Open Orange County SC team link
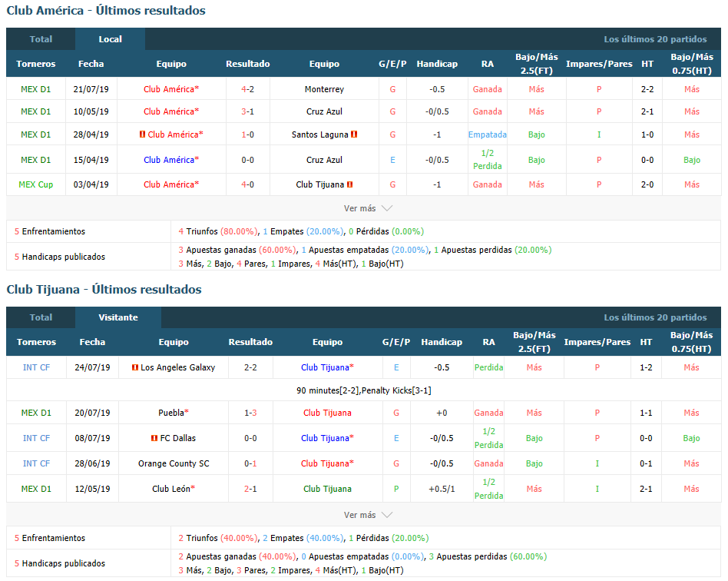728x581 pixels. [x=174, y=463]
